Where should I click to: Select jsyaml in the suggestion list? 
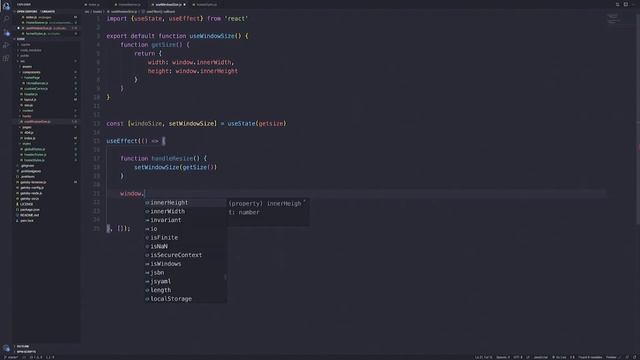185,282
